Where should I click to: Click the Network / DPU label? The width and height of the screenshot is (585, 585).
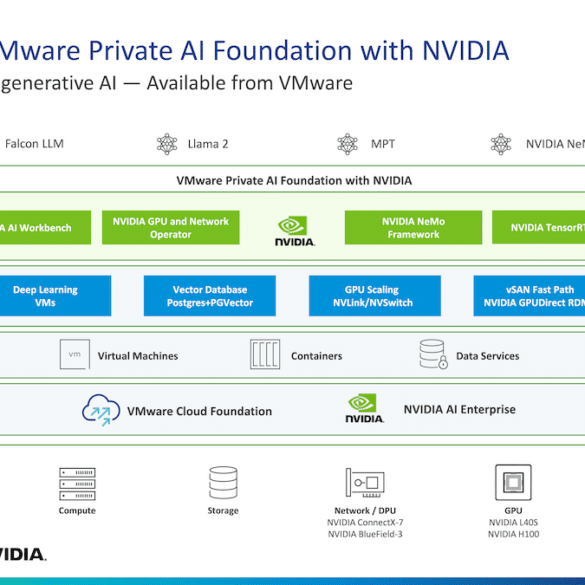click(365, 510)
